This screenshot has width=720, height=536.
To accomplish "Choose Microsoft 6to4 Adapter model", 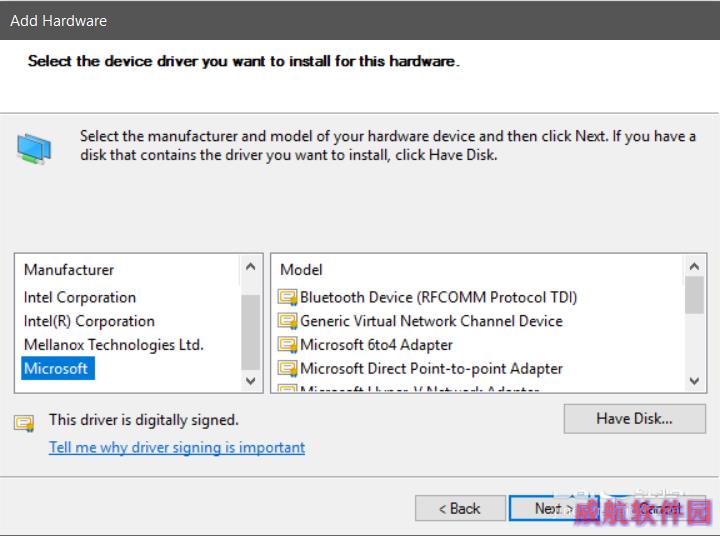I will coord(376,345).
